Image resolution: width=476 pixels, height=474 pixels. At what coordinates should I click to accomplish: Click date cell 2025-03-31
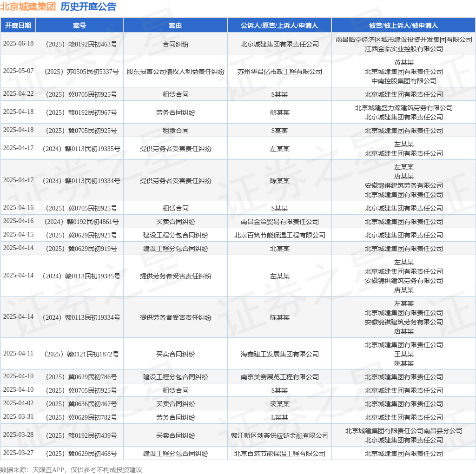[18, 416]
